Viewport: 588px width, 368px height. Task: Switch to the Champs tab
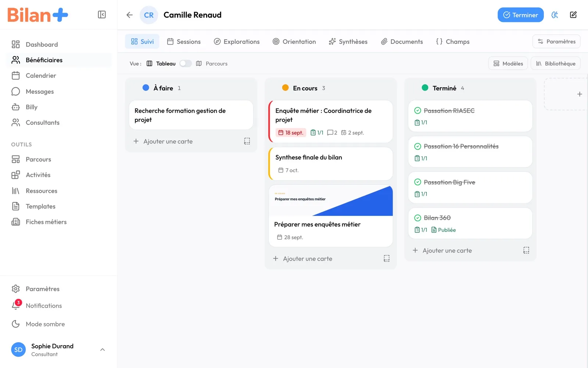pos(453,42)
